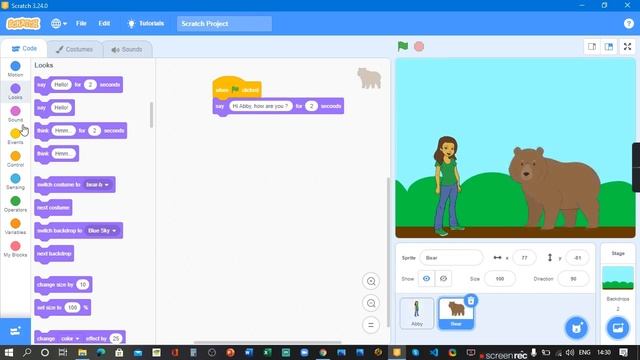
Task: Switch to large stage layout
Action: pyautogui.click(x=609, y=47)
